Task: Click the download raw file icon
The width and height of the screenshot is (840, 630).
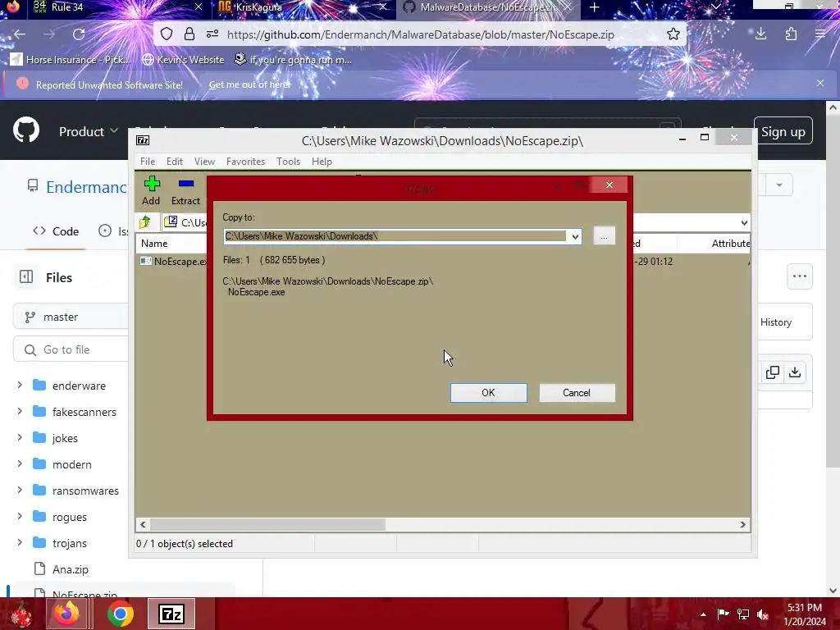Action: click(x=795, y=372)
